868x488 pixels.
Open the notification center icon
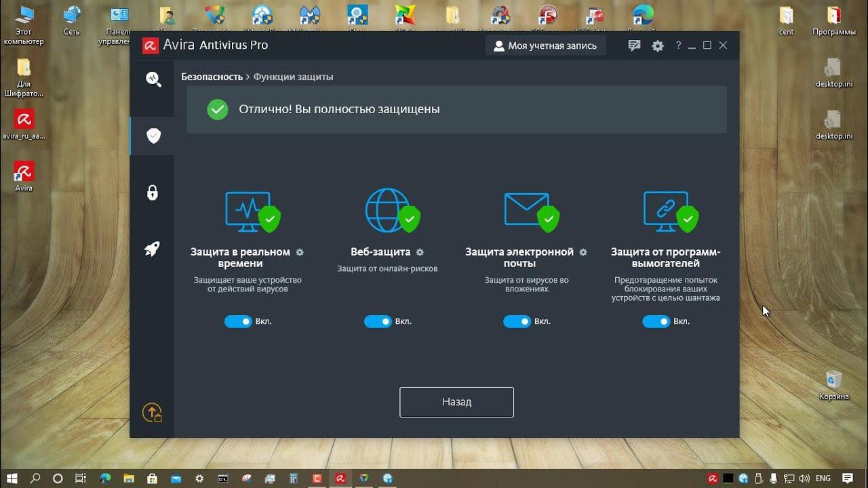point(847,479)
